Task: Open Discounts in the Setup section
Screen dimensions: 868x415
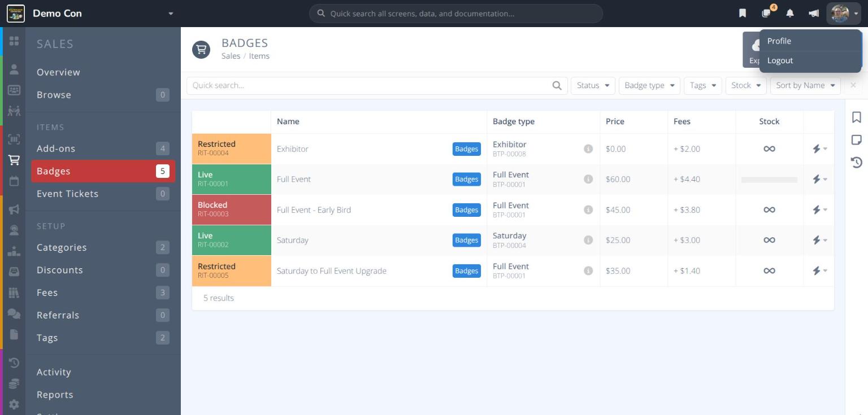Action: [x=103, y=270]
